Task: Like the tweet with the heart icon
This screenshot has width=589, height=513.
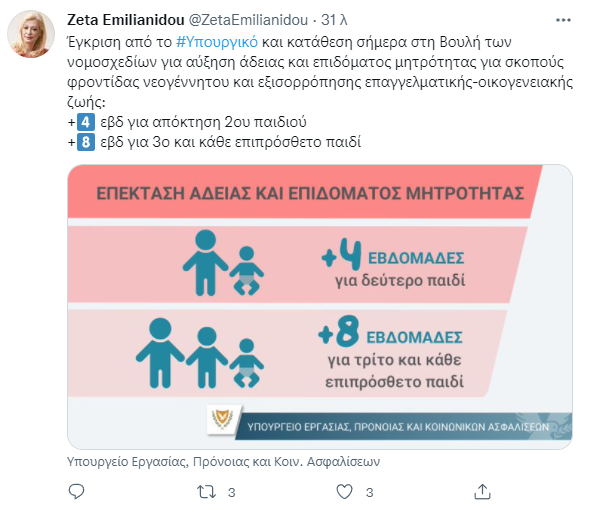Action: pos(344,492)
